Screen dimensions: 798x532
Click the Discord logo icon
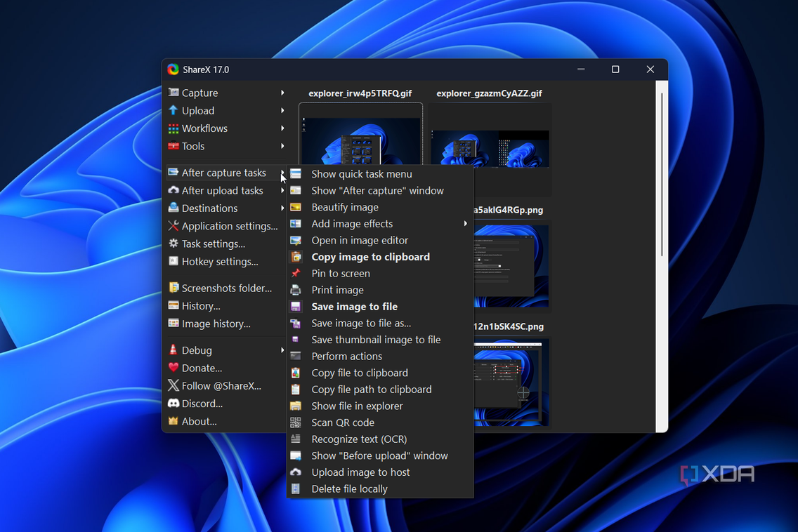(x=174, y=404)
